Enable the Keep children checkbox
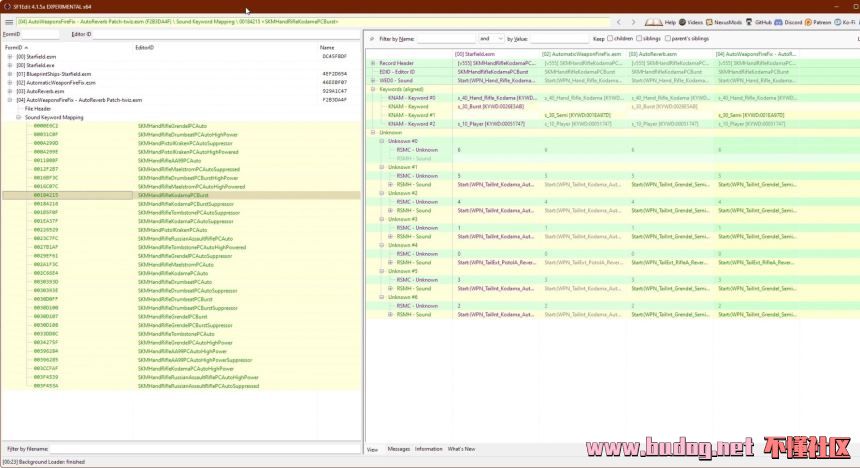Screen dimensions: 860x468 coord(610,38)
